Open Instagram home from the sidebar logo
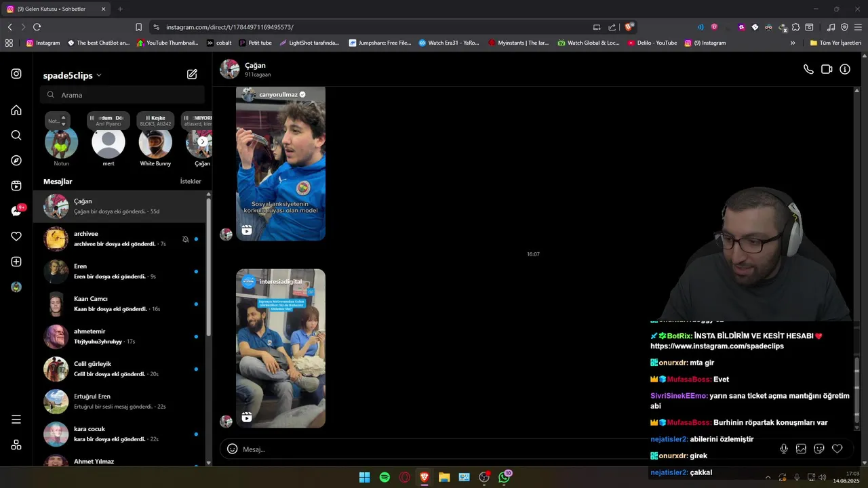868x488 pixels. click(16, 74)
